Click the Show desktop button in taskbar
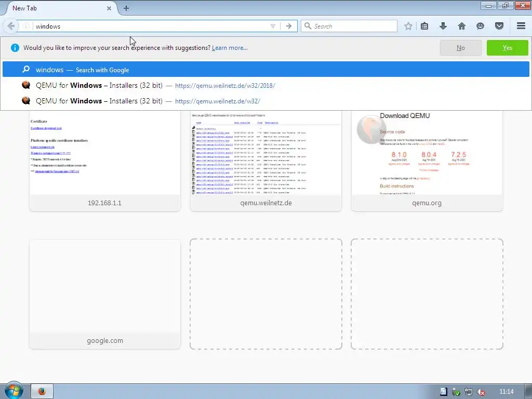 (528, 392)
